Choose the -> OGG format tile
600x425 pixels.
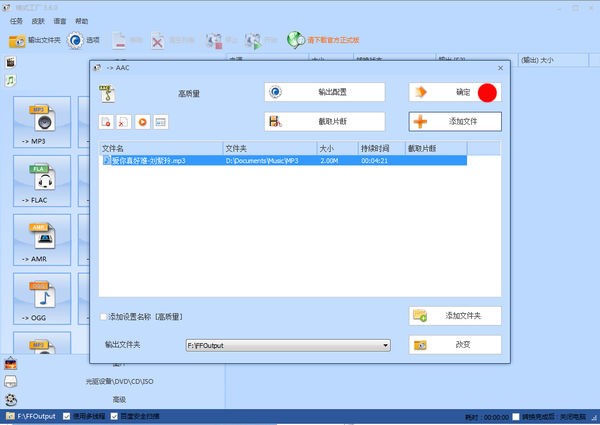pos(42,299)
